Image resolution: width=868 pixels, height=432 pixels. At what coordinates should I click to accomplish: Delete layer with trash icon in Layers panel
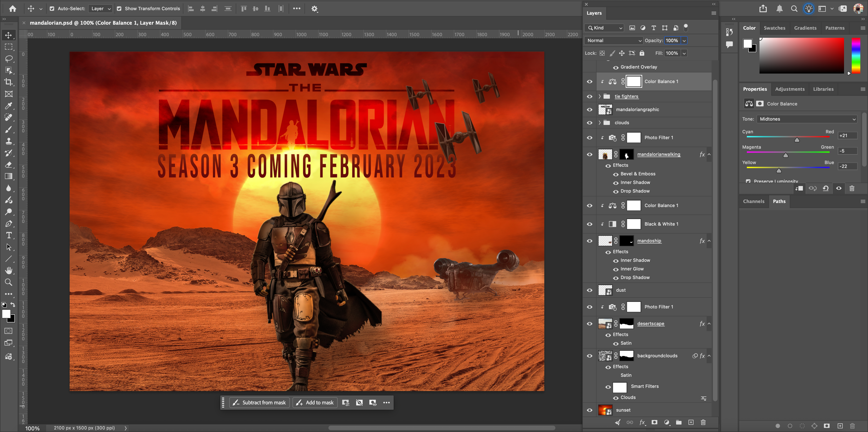coord(703,422)
